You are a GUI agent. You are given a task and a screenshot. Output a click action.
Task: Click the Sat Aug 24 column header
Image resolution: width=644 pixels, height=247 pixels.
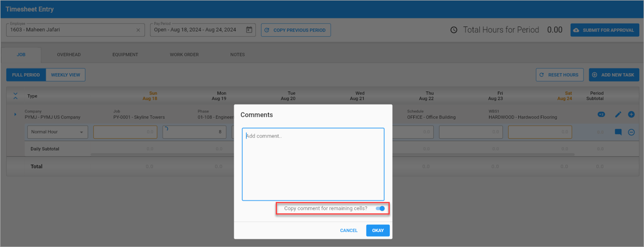pyautogui.click(x=564, y=96)
